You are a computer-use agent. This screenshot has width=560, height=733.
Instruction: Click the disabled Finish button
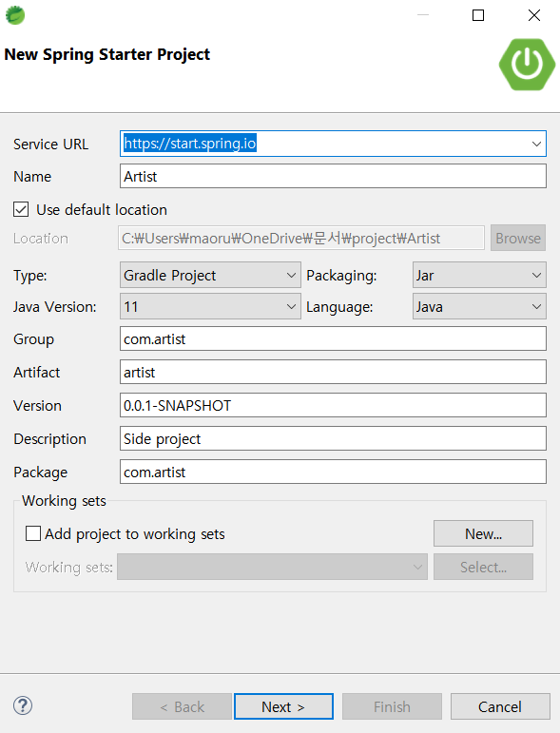[392, 706]
